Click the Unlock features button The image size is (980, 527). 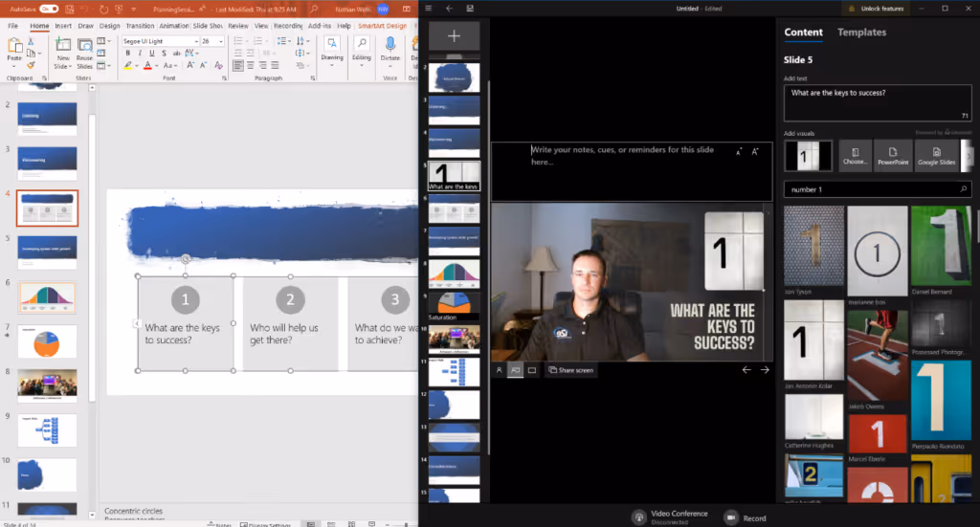point(877,9)
